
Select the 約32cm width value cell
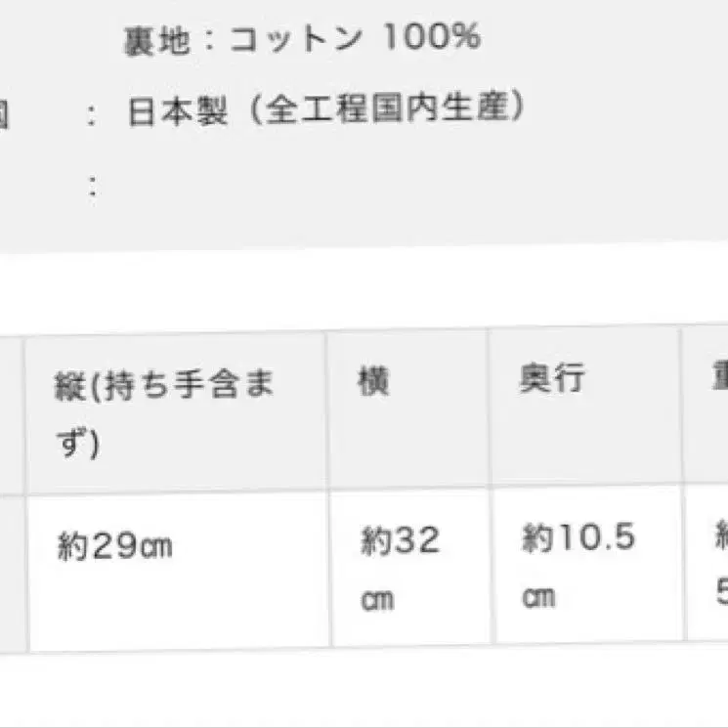point(408,569)
